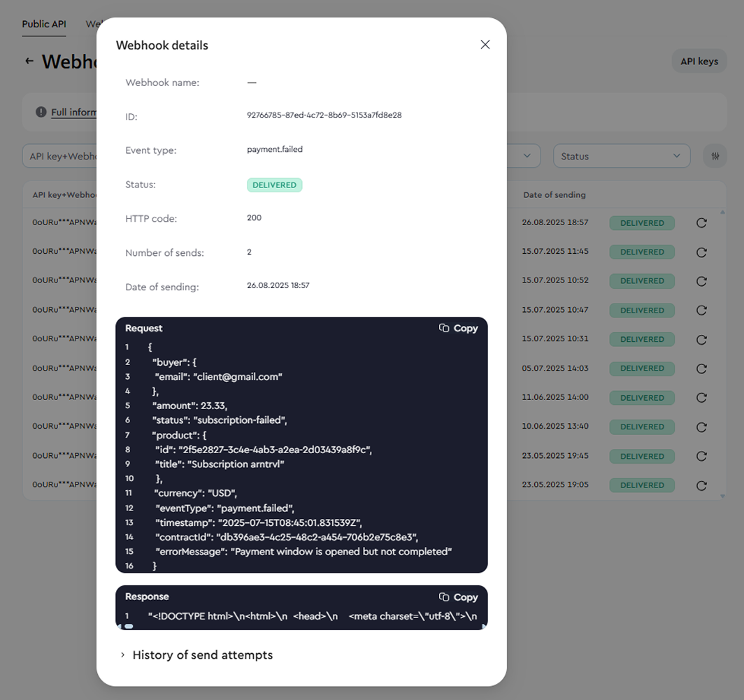Copy the Request payload
The width and height of the screenshot is (744, 700).
click(459, 329)
